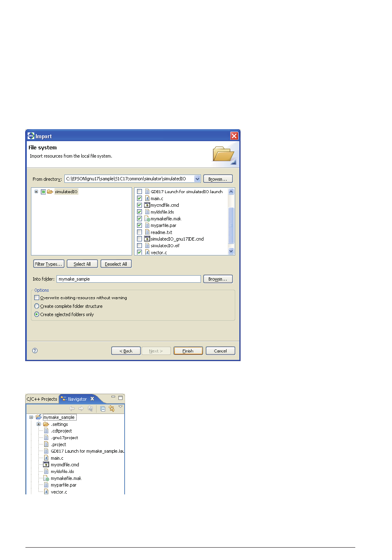The width and height of the screenshot is (392, 560).
Task: Check simulatedIO_gnu17IDE.cmd in Import list
Action: (x=139, y=239)
